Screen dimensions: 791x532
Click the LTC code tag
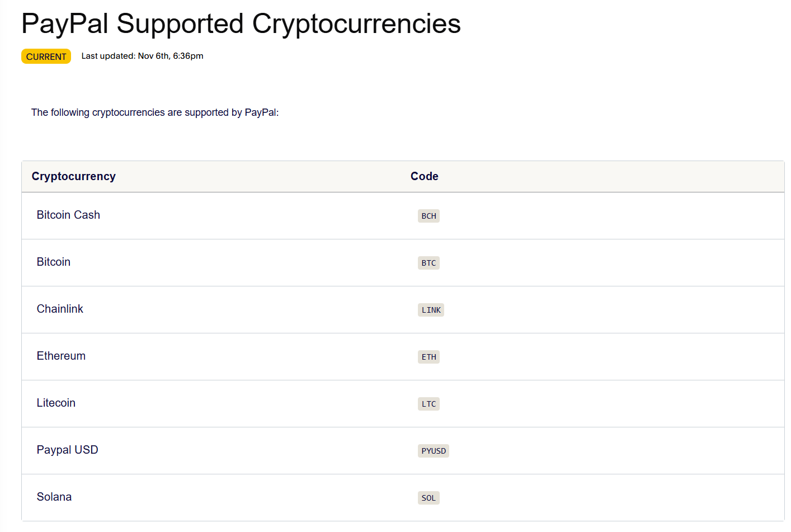[x=429, y=404]
